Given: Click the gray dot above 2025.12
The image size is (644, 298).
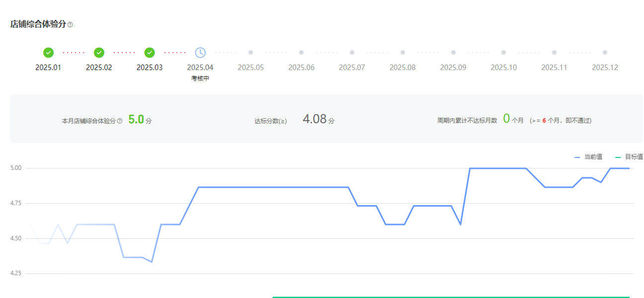Looking at the screenshot, I should [605, 52].
